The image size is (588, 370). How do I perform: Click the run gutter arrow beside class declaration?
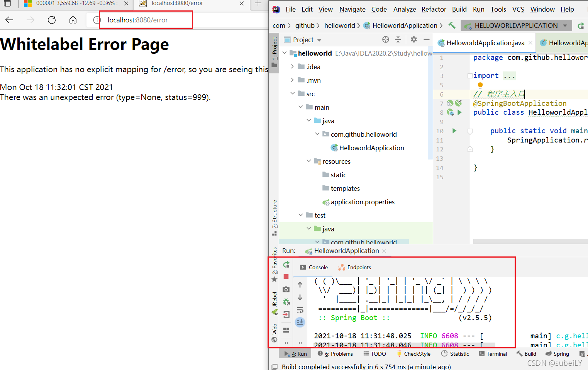[459, 112]
